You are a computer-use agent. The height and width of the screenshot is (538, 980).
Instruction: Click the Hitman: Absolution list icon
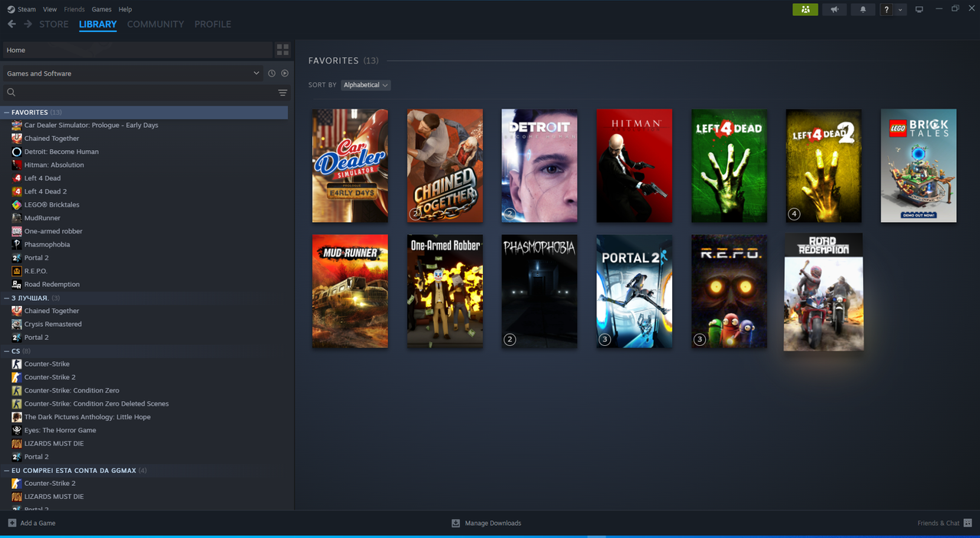pyautogui.click(x=17, y=165)
